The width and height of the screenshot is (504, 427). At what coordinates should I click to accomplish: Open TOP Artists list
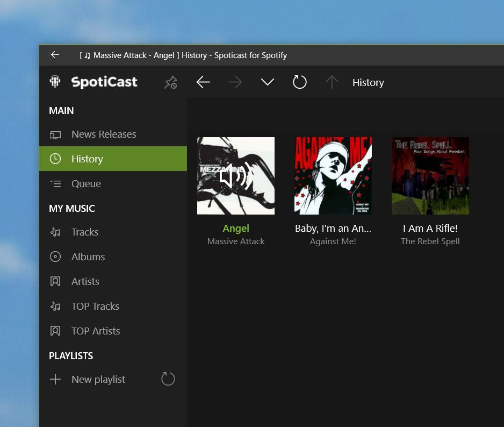[113, 331]
